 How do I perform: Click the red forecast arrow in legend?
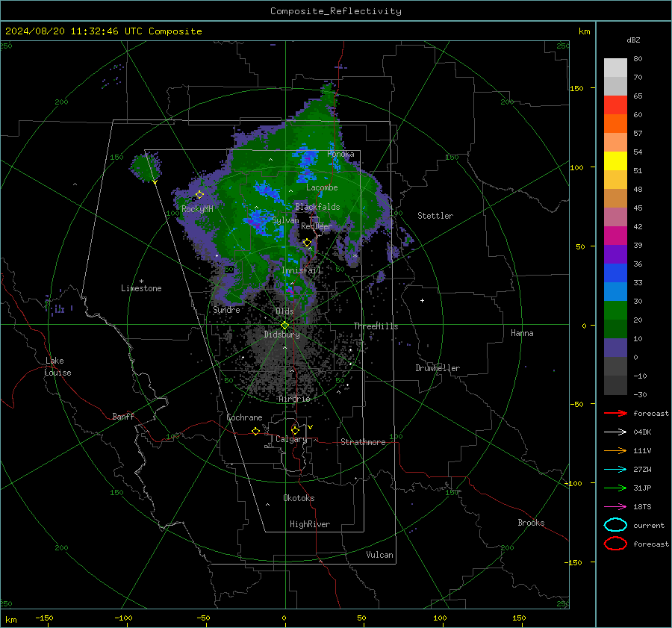615,413
